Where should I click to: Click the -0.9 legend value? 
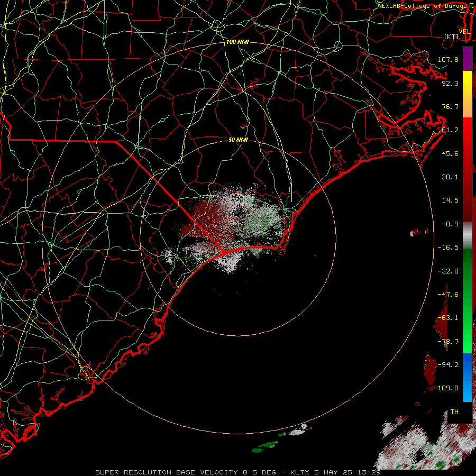(450, 224)
